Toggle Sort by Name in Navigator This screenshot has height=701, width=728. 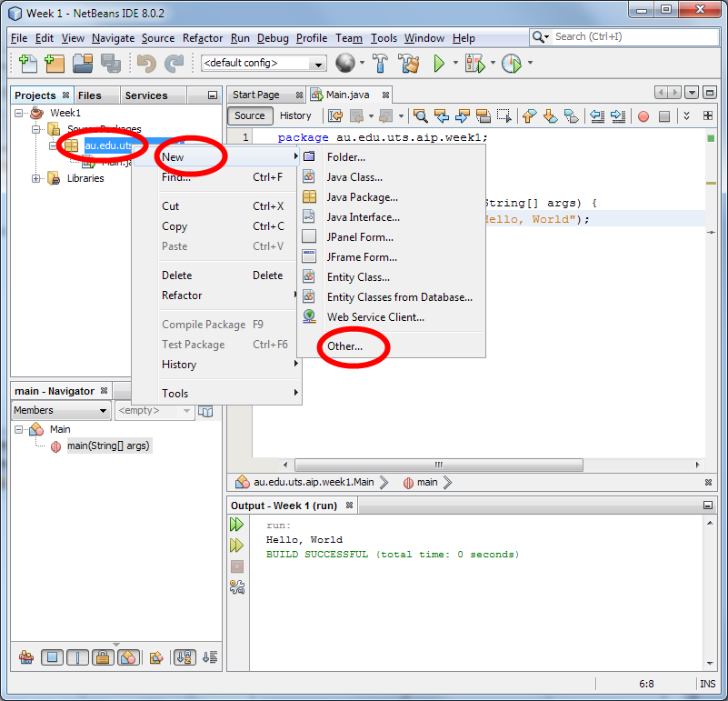click(x=184, y=656)
